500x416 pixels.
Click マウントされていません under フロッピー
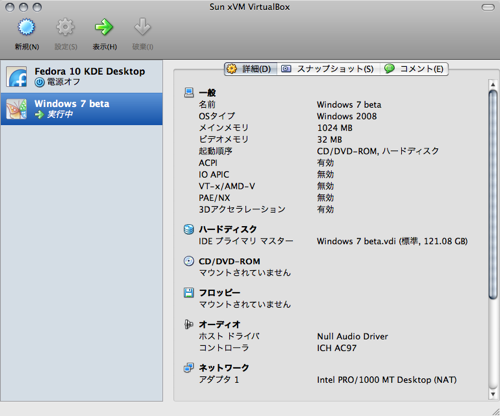[245, 304]
